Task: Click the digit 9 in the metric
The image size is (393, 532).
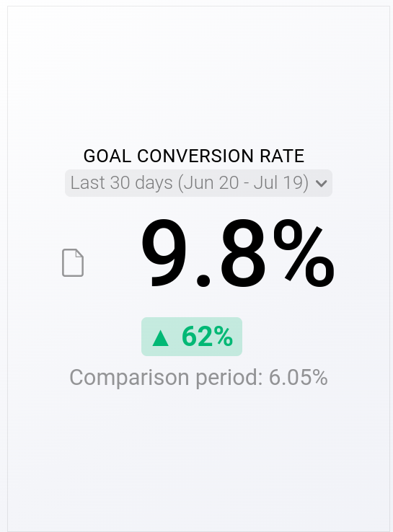Action: (164, 254)
